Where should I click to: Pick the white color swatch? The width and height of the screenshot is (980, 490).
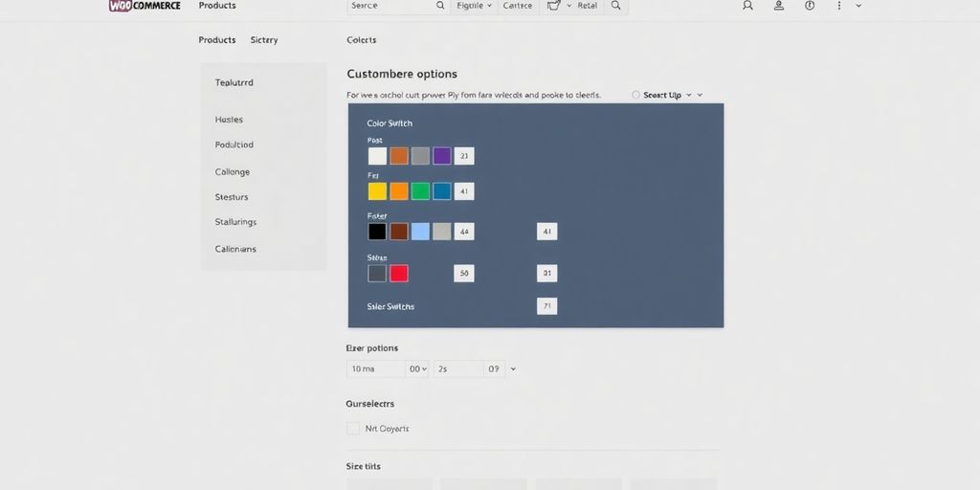(x=377, y=156)
